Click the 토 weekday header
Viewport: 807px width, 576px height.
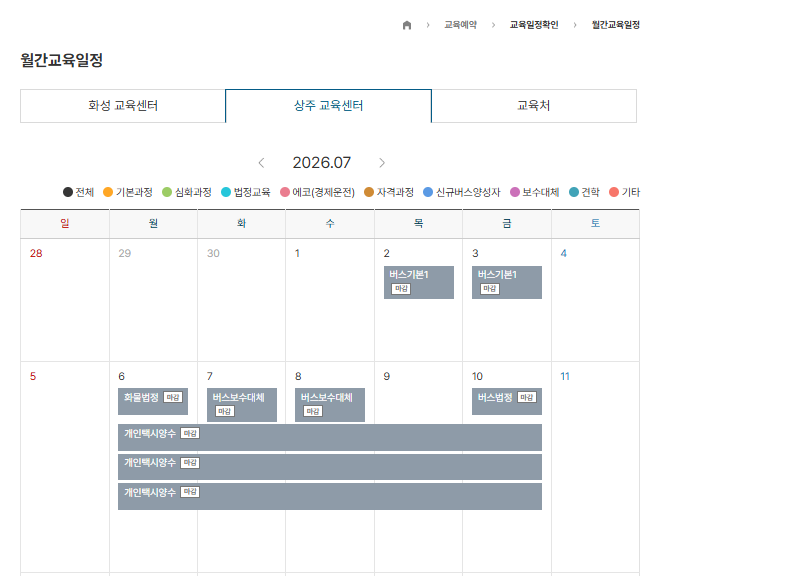pos(595,223)
